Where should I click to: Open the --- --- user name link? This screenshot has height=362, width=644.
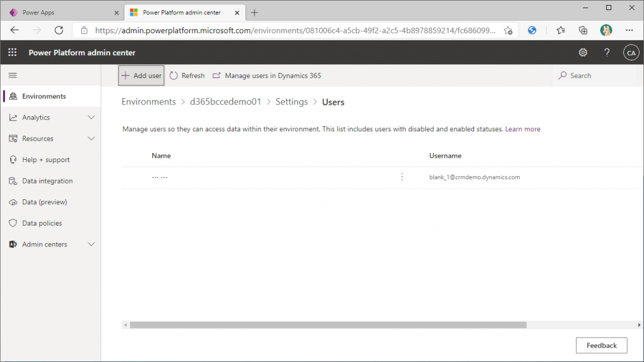(160, 177)
